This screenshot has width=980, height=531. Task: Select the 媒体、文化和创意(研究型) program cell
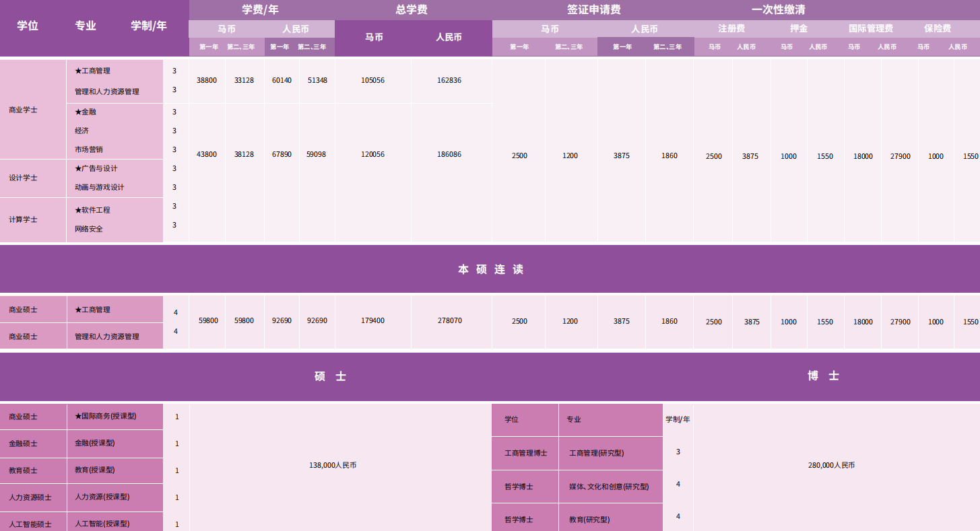(x=609, y=487)
